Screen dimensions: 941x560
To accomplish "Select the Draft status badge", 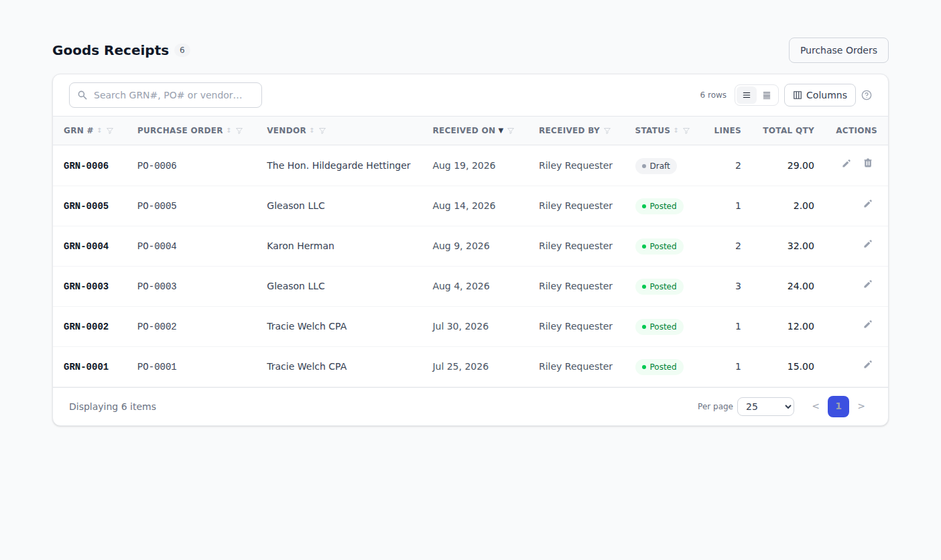I will click(656, 166).
